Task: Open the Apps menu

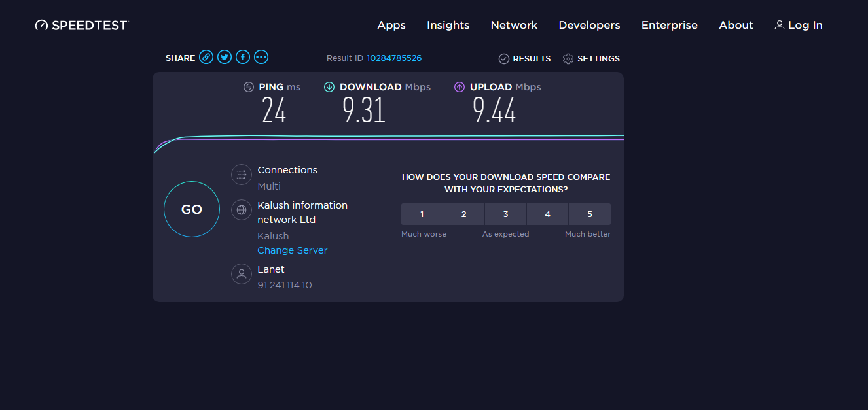Action: (391, 25)
